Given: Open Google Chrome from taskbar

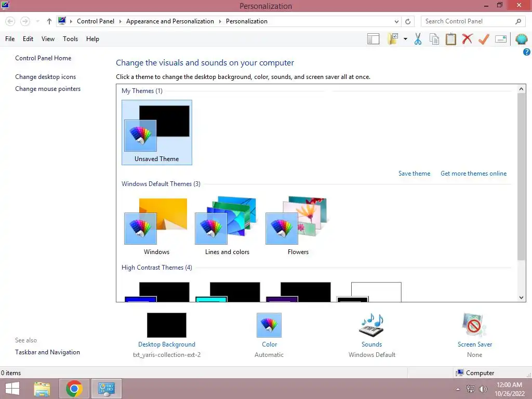Looking at the screenshot, I should coord(74,389).
